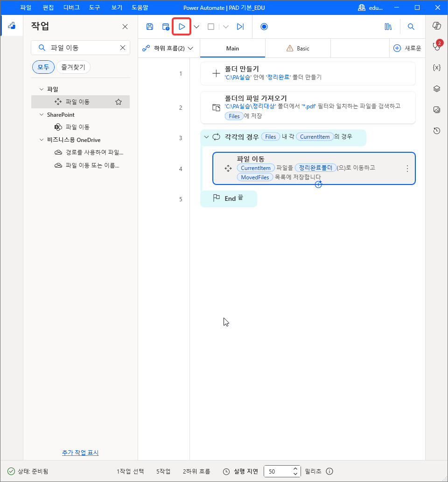Click the 1작업 선택 status text

point(130,471)
